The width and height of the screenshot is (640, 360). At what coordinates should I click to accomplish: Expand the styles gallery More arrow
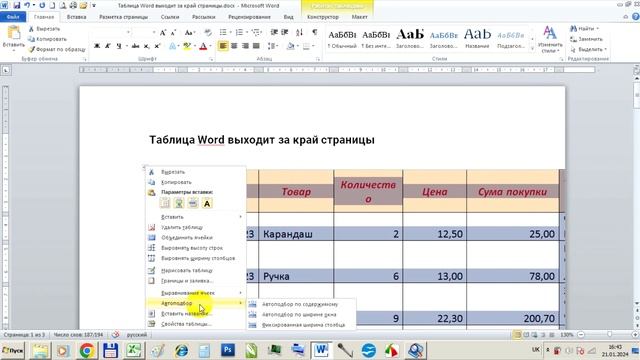click(532, 49)
